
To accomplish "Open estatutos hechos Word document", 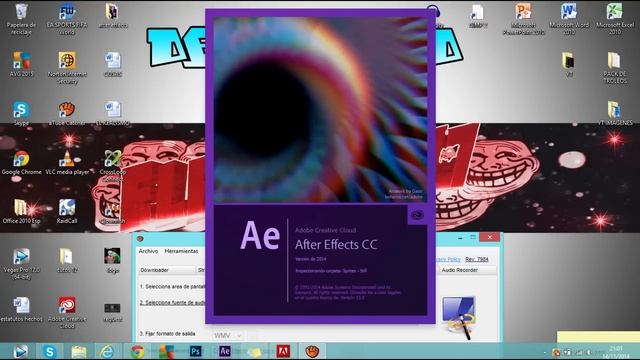I will coord(21,309).
